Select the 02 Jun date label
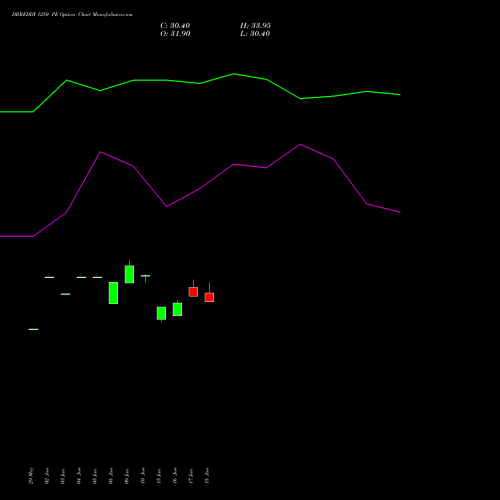This screenshot has width=500, height=500. [47, 476]
